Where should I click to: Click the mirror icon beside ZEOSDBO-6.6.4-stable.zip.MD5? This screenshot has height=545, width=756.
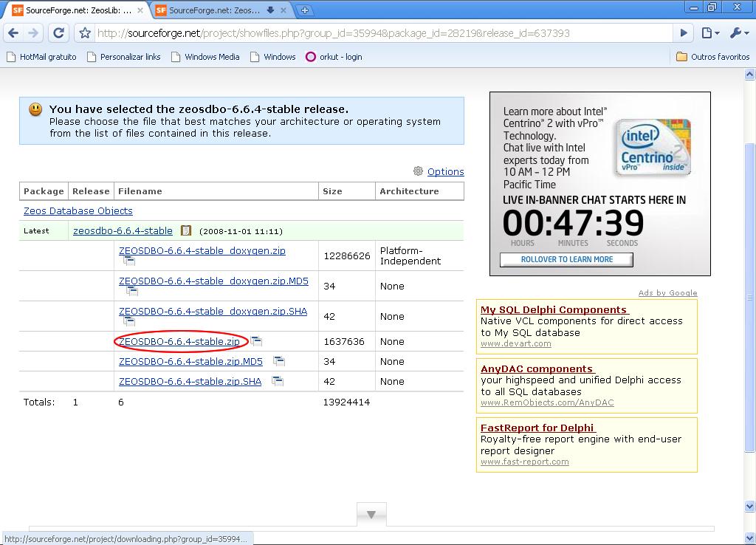[278, 361]
